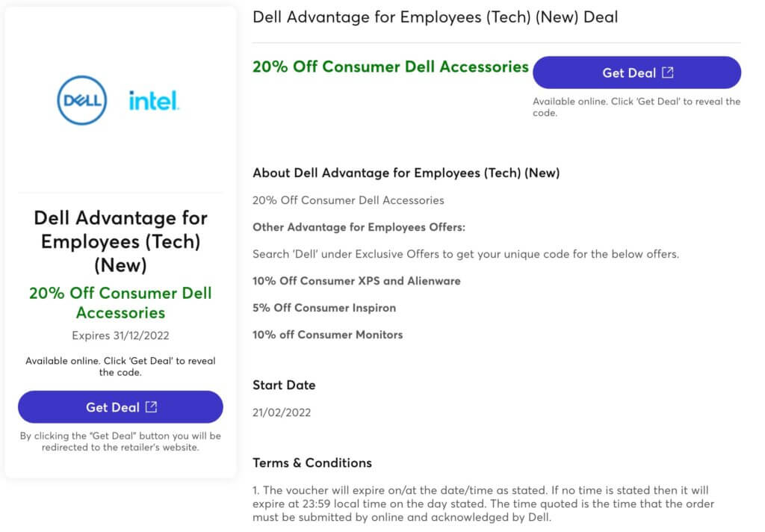Screen dimensions: 765x532
Task: Click the 21/02/2022 start date value
Action: tap(282, 412)
